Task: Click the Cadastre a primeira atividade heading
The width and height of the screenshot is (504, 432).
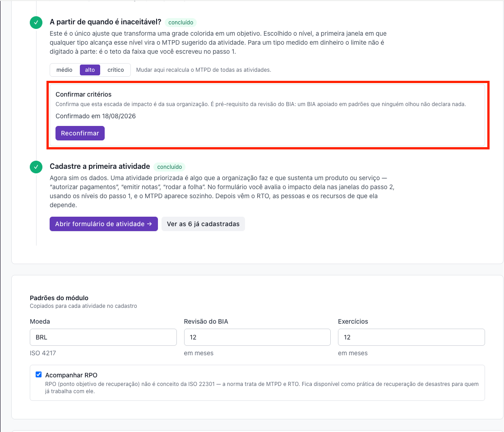Action: [100, 166]
